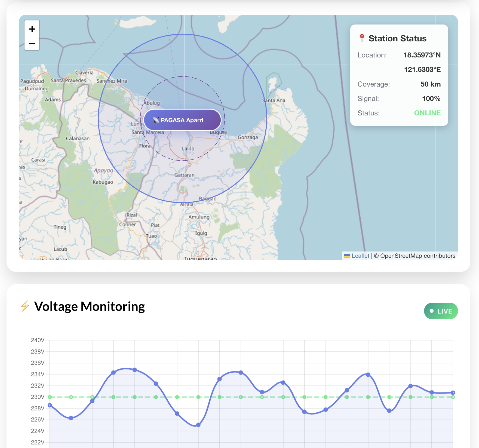Click the Voltage Monitoring heading
This screenshot has height=448, width=479.
89,306
